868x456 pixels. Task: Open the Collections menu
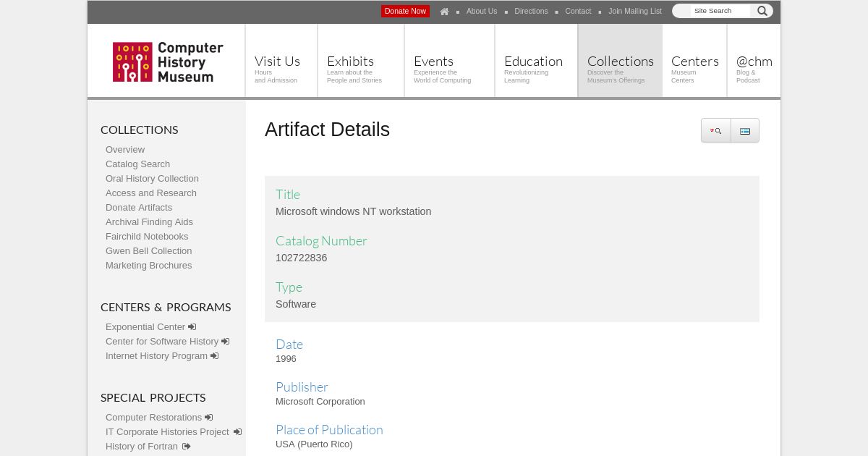click(x=621, y=61)
